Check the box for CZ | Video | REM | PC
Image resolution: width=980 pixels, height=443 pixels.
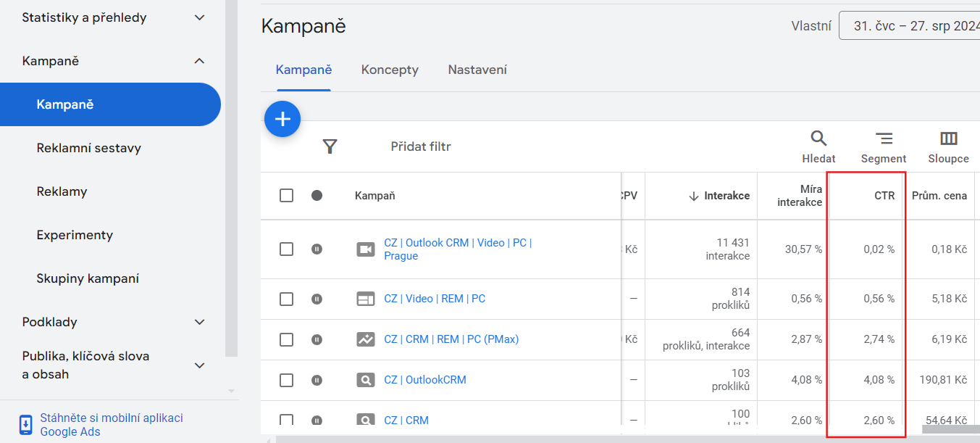(287, 299)
